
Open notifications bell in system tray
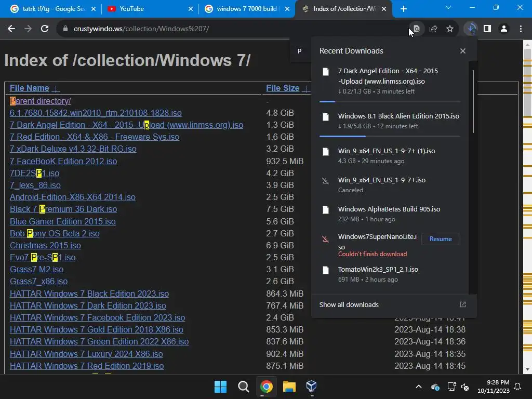pyautogui.click(x=518, y=387)
